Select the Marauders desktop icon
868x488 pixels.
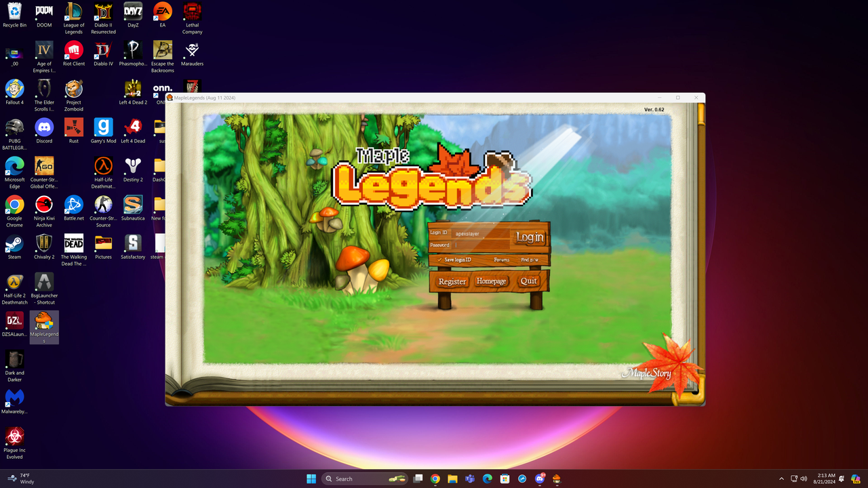click(x=192, y=54)
